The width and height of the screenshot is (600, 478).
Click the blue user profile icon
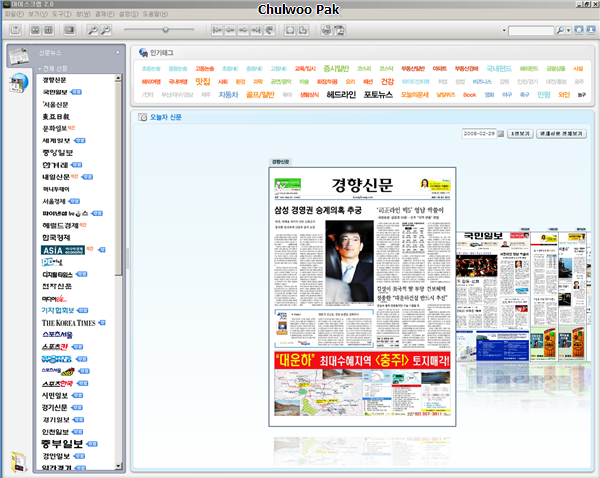(591, 30)
